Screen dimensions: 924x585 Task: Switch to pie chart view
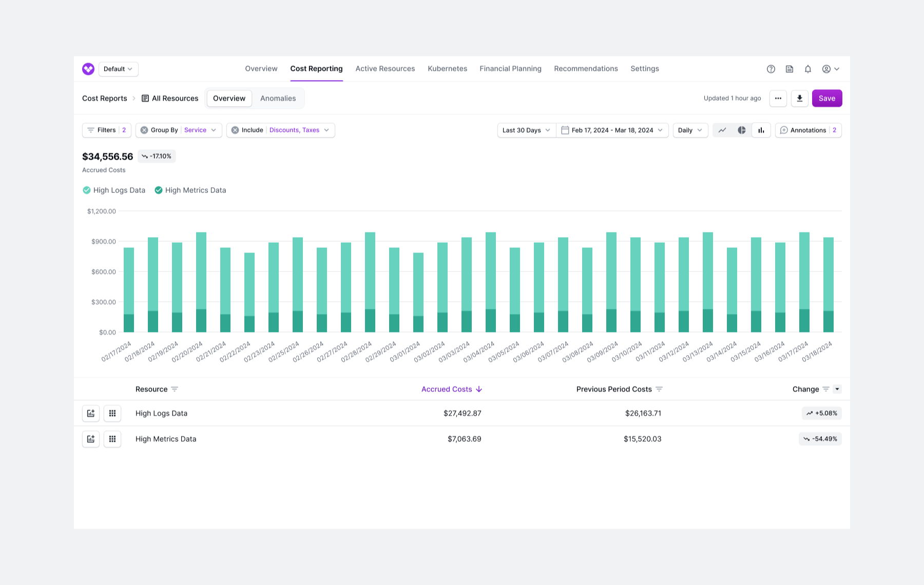coord(741,130)
